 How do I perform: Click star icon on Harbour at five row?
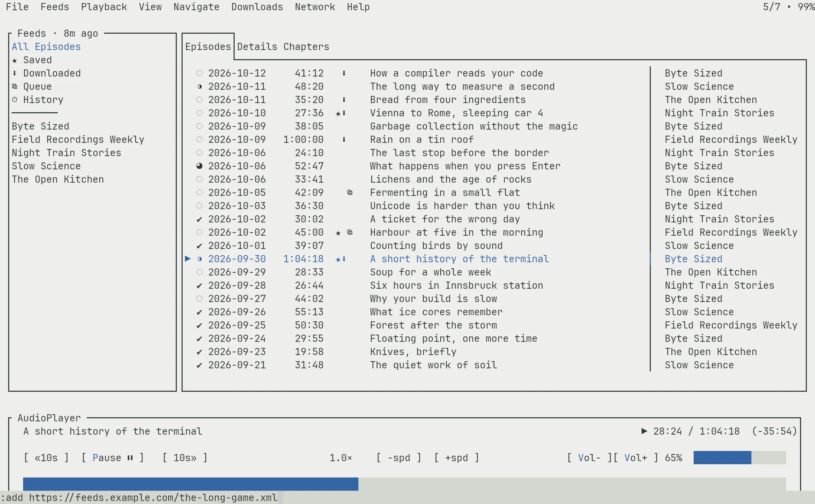tap(338, 233)
